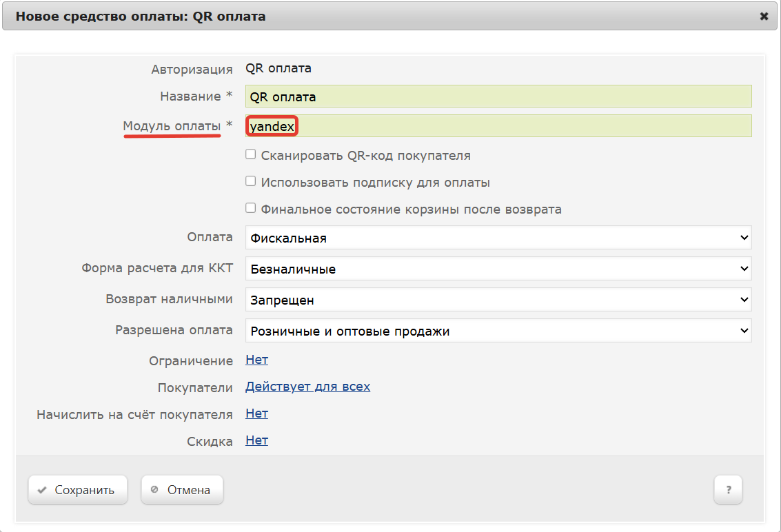781x532 pixels.
Task: Open the Возврат наличными dropdown
Action: 498,299
